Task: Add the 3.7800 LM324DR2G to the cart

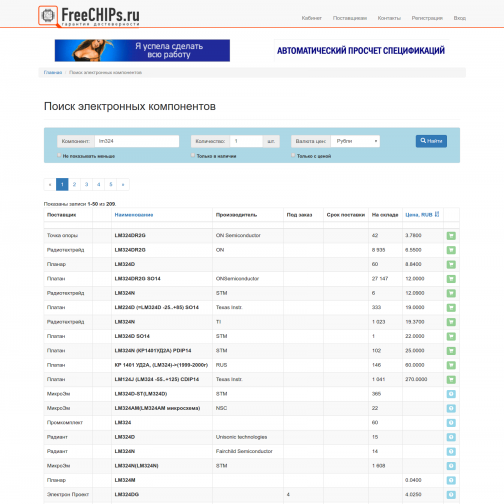Action: [x=451, y=236]
